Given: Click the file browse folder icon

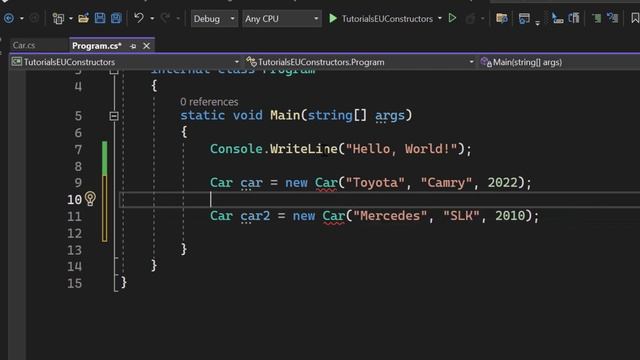Looking at the screenshot, I should pyautogui.click(x=502, y=18).
